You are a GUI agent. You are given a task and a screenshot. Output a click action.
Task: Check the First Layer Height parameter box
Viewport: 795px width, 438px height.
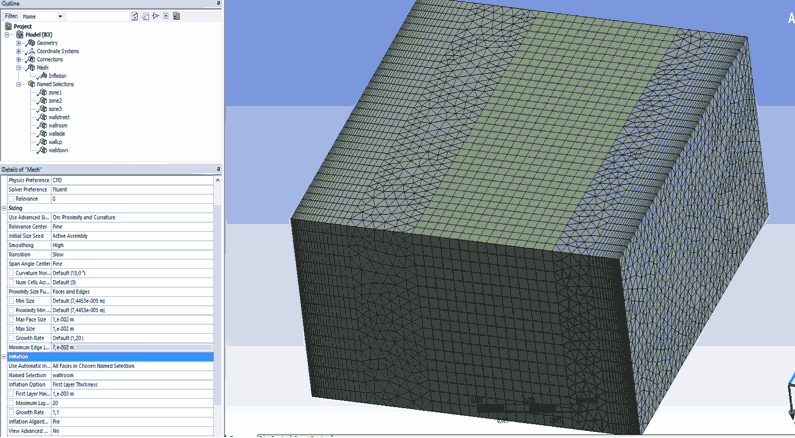pyautogui.click(x=12, y=394)
